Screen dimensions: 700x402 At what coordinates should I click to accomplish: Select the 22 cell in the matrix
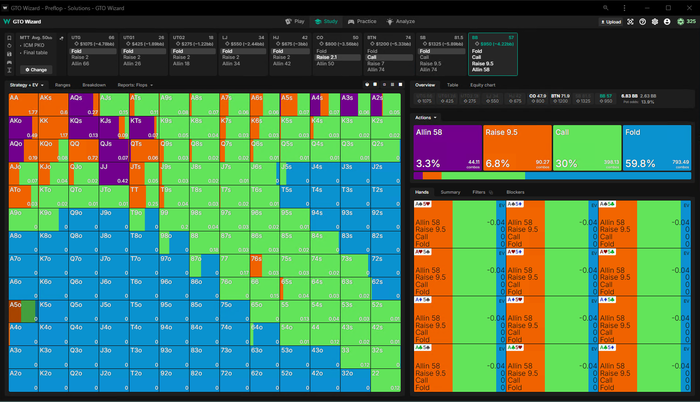pyautogui.click(x=386, y=381)
